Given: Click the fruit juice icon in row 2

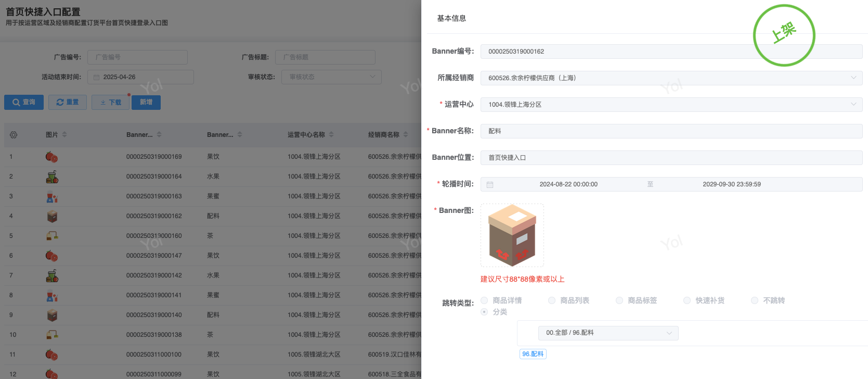Looking at the screenshot, I should point(52,176).
